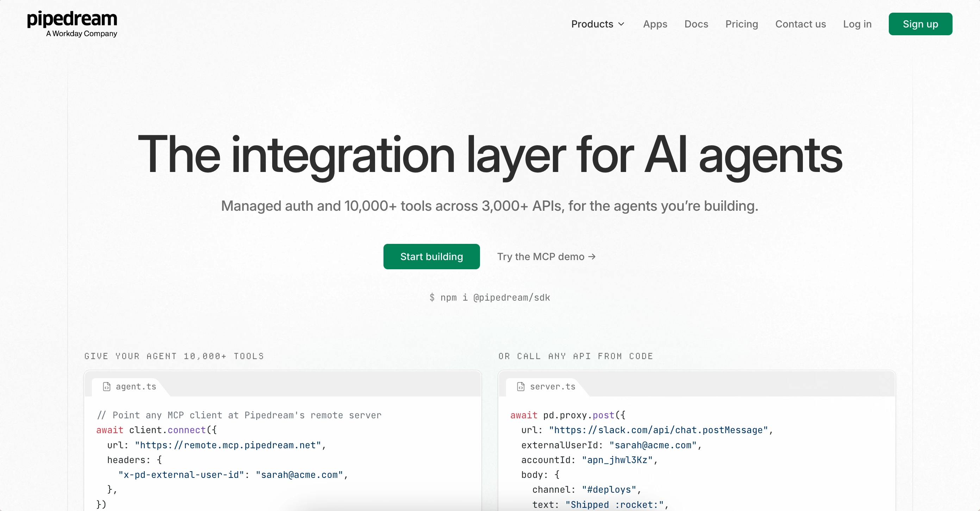Click the 'await pd.proxy.post({' line
The height and width of the screenshot is (511, 980).
coord(568,415)
